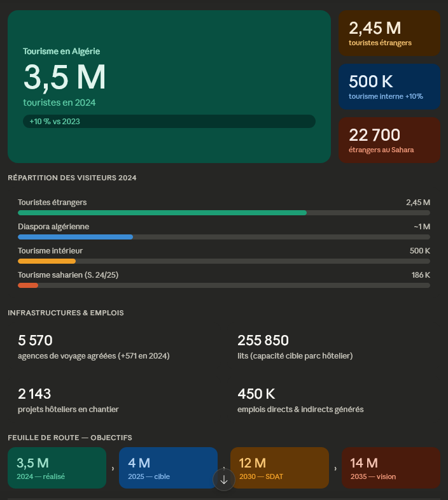Click the Tourisme en Algérie 3,5 M card
The image size is (448, 500).
click(169, 87)
